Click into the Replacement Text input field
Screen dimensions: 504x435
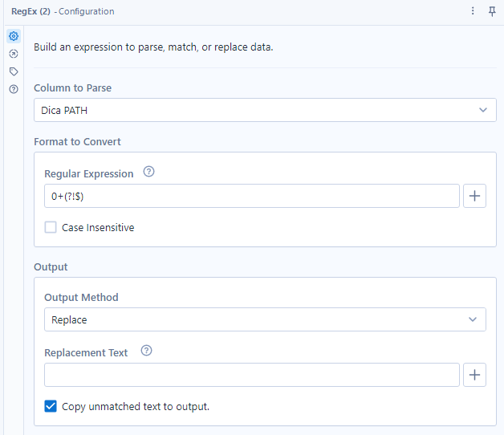(x=252, y=375)
